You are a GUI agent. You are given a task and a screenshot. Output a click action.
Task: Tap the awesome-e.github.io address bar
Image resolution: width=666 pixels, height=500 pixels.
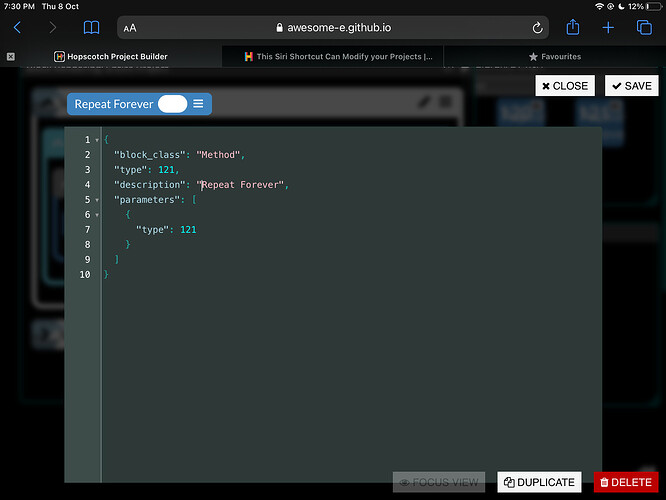333,28
